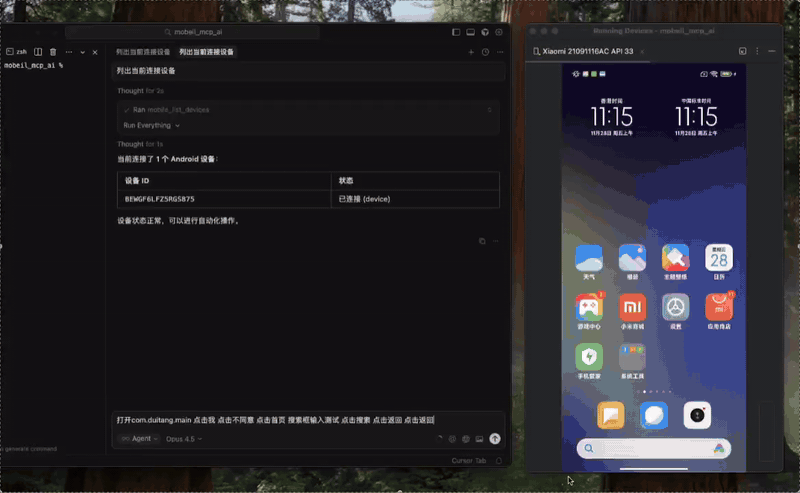Open response options ellipsis below table
Viewport: 800px width, 493px height.
coord(495,241)
